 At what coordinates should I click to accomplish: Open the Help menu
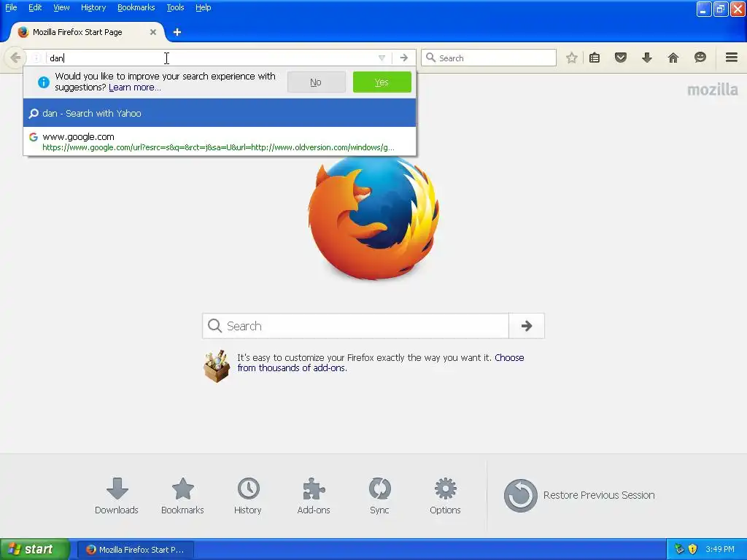pos(203,7)
